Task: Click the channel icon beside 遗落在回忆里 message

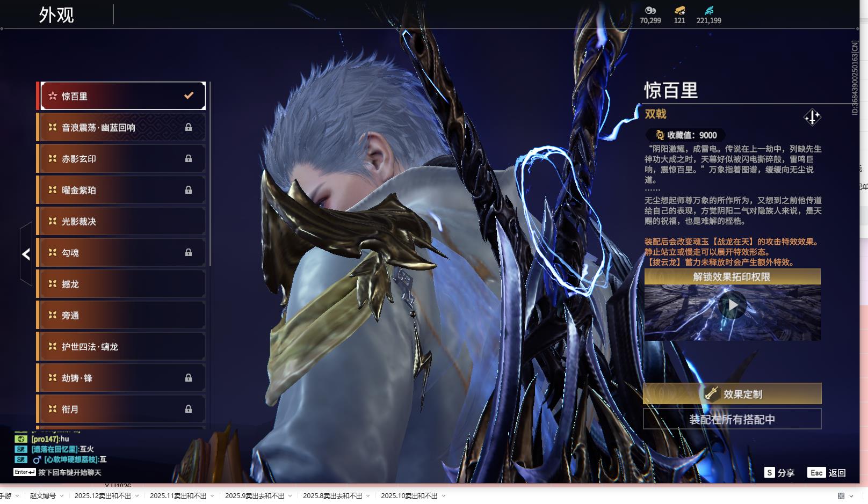Action: point(21,449)
